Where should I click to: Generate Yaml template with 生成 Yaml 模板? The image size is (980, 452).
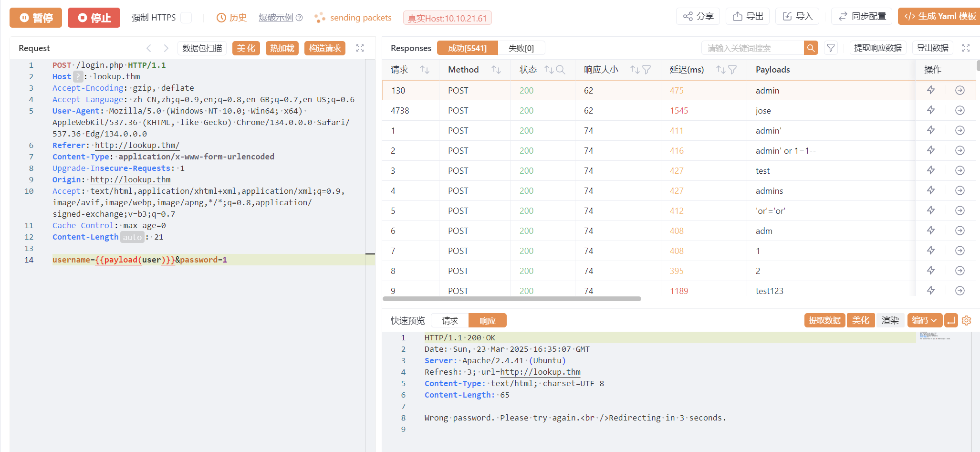pyautogui.click(x=939, y=16)
